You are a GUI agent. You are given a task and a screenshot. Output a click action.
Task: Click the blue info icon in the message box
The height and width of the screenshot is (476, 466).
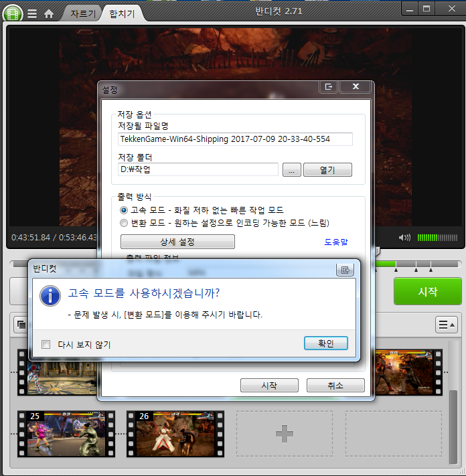pos(50,296)
